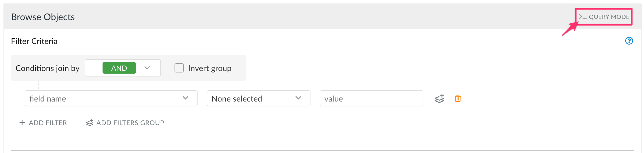Open the None selected operator dropdown

[258, 99]
